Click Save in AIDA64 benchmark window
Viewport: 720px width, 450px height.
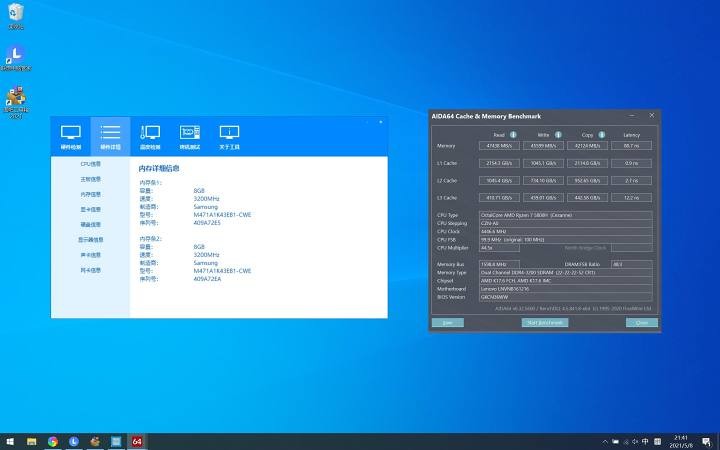click(x=448, y=323)
